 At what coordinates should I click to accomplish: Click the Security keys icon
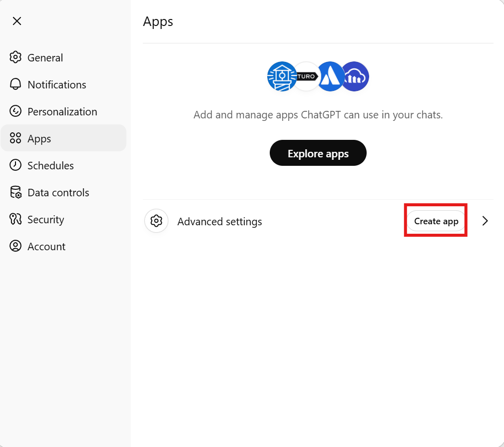click(15, 219)
